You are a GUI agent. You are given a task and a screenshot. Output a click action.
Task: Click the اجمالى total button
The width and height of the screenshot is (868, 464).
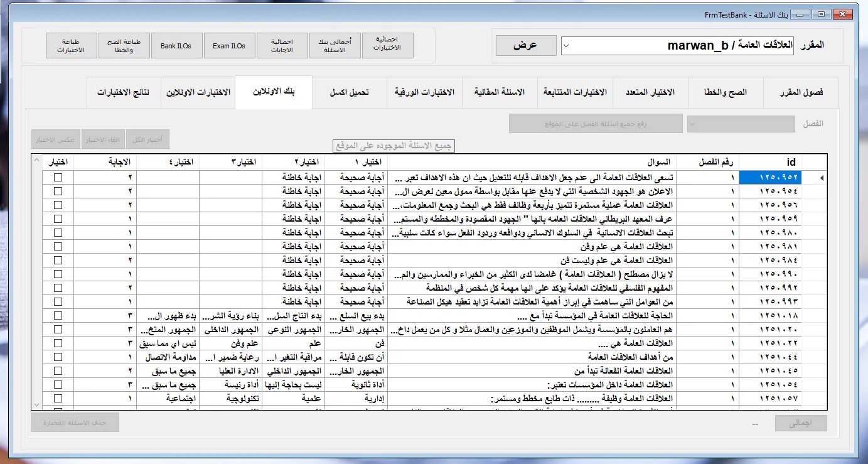coord(801,423)
